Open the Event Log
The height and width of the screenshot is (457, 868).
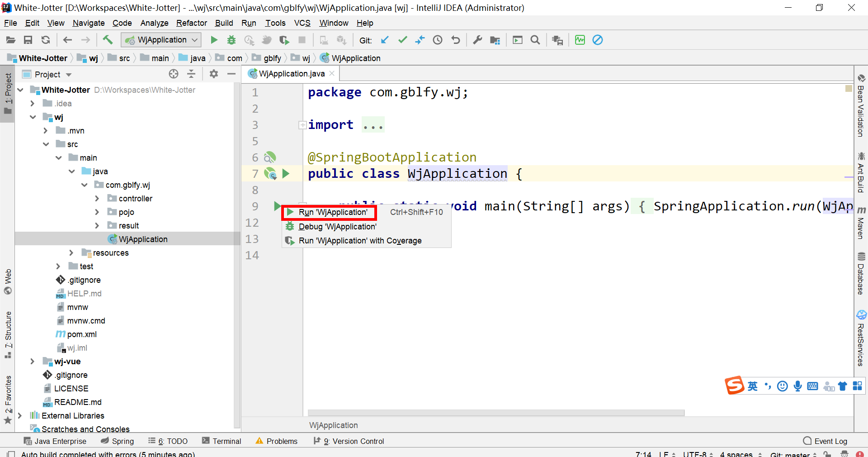point(825,441)
